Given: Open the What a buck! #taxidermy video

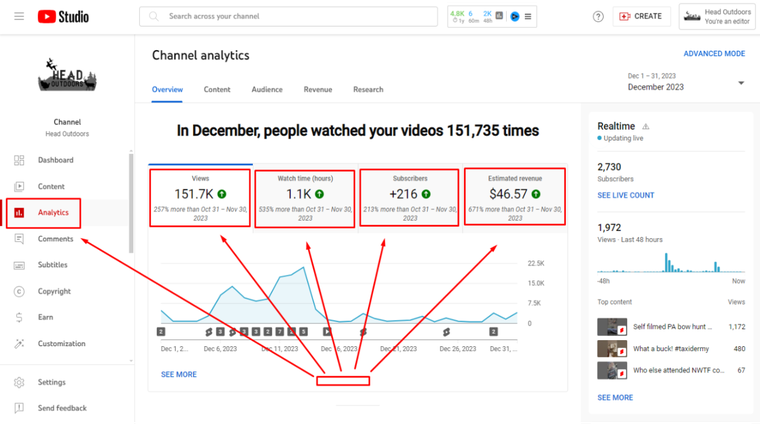Looking at the screenshot, I should (x=671, y=348).
